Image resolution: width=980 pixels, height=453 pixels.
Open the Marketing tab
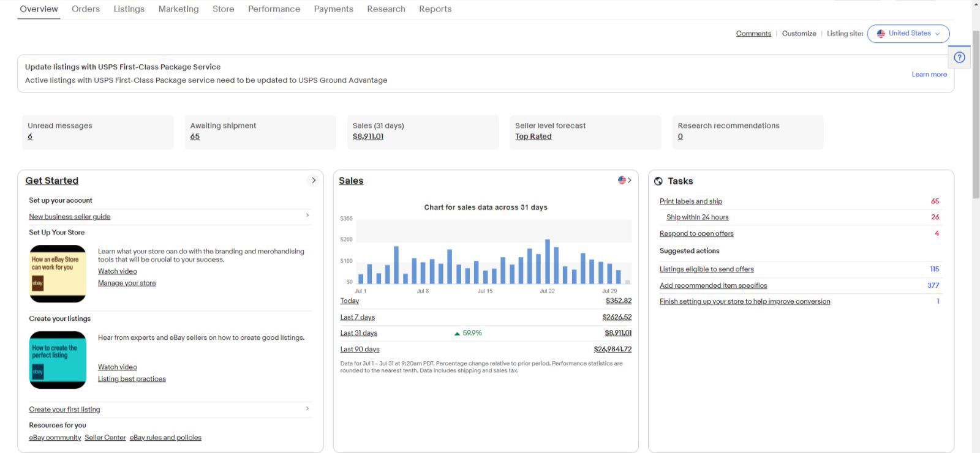pos(178,9)
